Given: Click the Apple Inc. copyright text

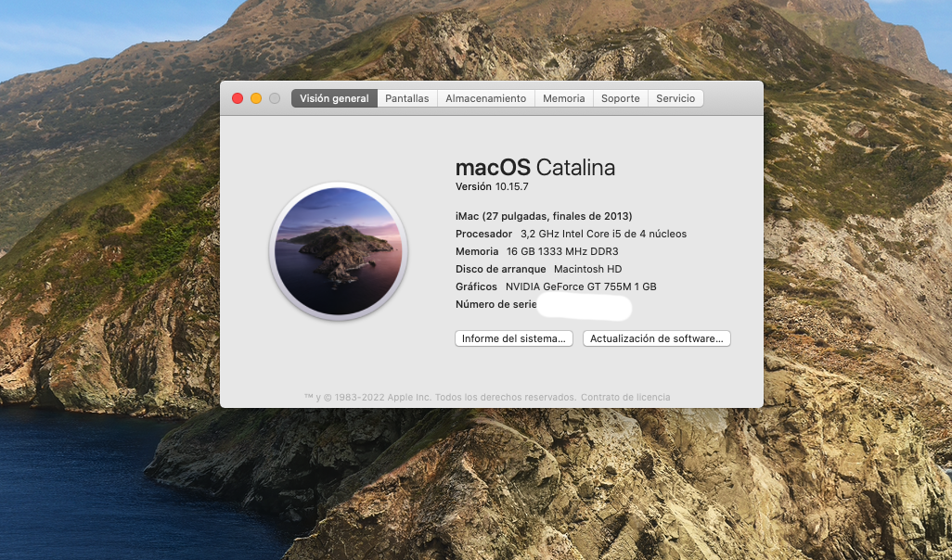Looking at the screenshot, I should coord(440,398).
